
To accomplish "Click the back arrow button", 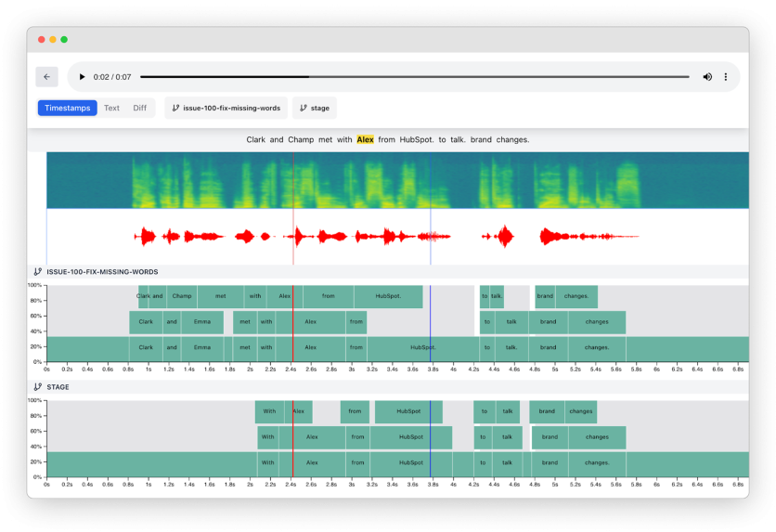I will 46,77.
